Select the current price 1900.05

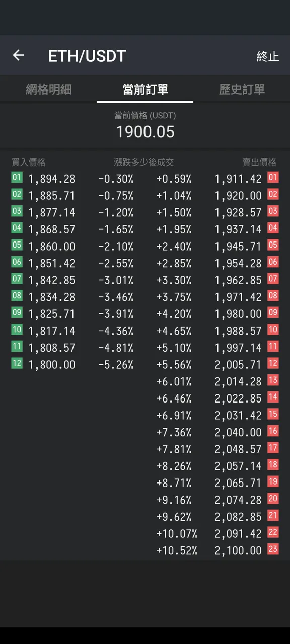[x=145, y=132]
